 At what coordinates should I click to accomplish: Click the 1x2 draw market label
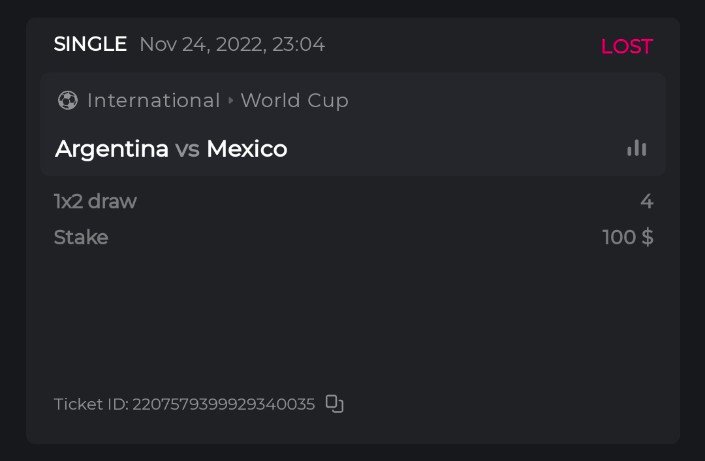pos(95,201)
